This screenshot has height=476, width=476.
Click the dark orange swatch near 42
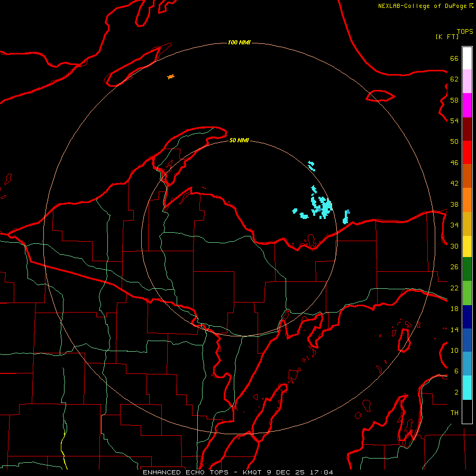click(467, 176)
